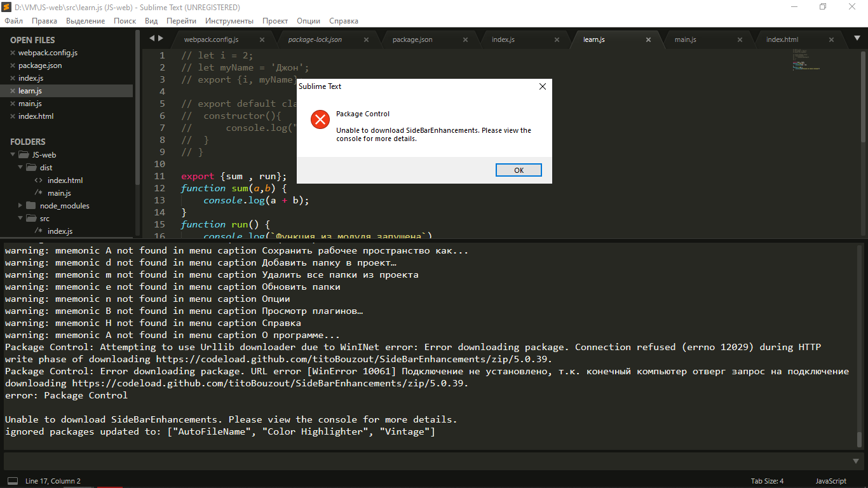This screenshot has height=488, width=868.
Task: Open index.js under src folder
Action: pos(60,231)
